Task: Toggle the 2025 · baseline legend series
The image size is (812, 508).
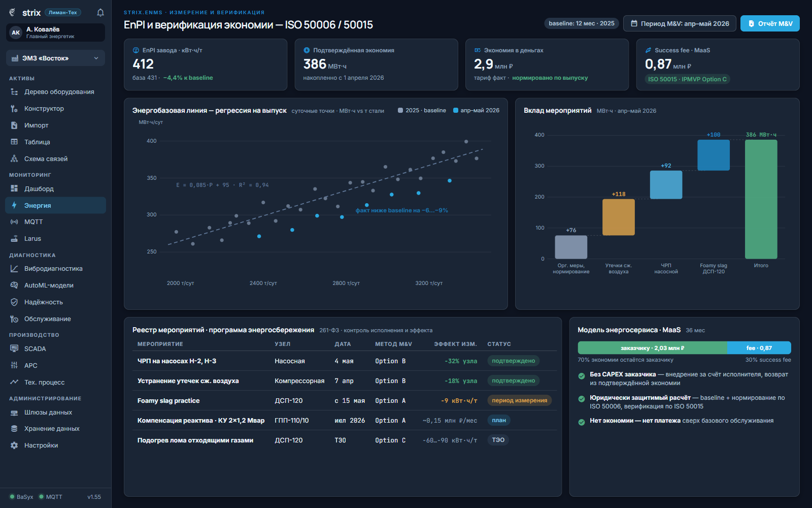Action: pos(422,110)
